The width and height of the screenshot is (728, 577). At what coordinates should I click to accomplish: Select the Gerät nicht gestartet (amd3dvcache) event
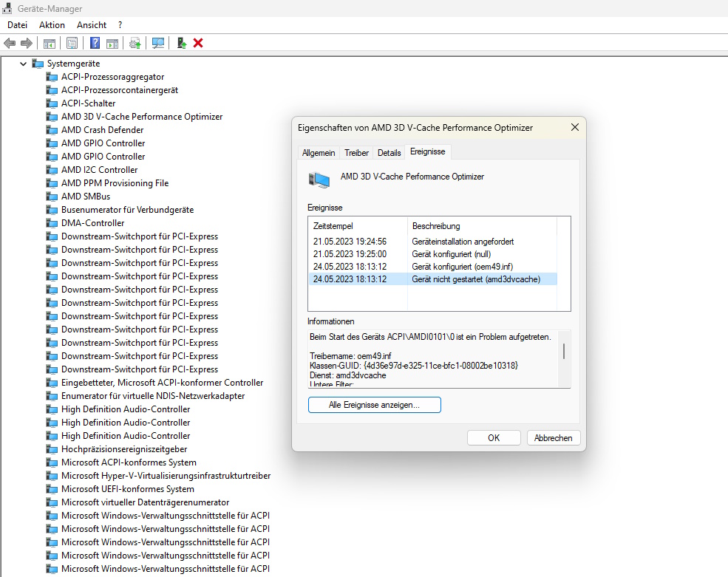pyautogui.click(x=432, y=279)
